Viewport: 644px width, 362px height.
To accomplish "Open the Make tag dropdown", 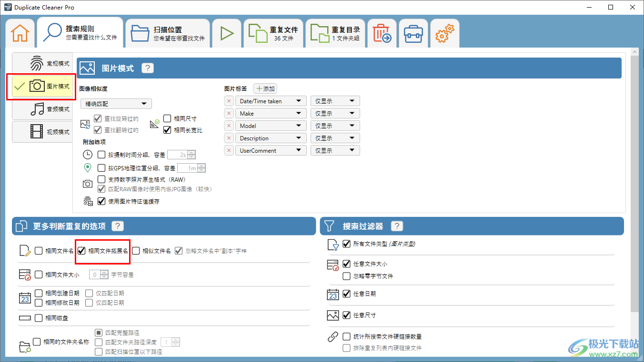I will (x=271, y=114).
